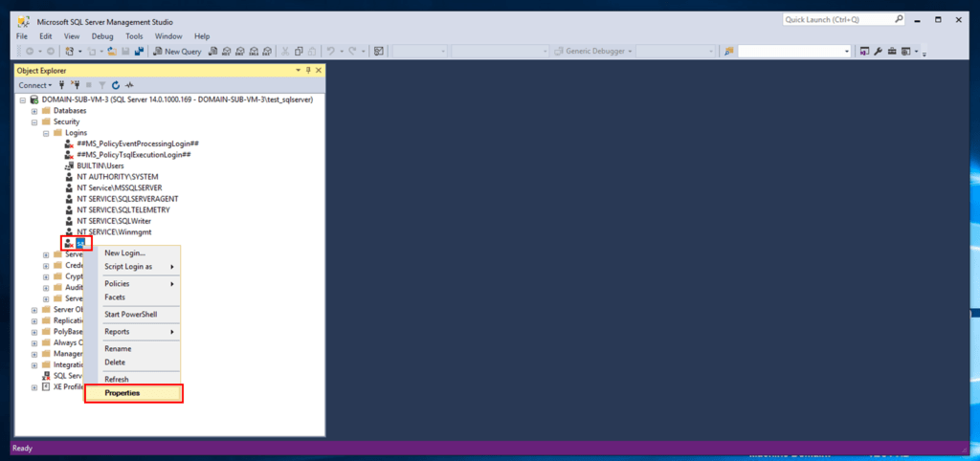Click the Save All toolbar icon
Viewport: 980px width, 461px height.
click(139, 51)
